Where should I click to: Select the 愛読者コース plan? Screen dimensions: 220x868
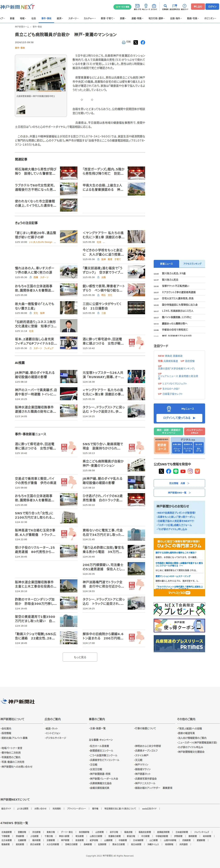tap(162, 447)
